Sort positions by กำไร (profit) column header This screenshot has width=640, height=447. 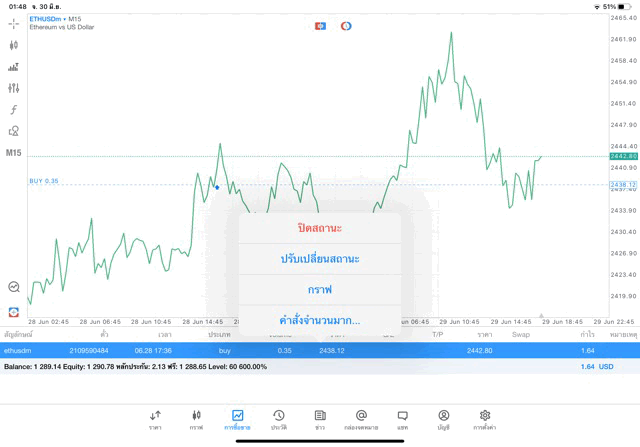coord(588,334)
